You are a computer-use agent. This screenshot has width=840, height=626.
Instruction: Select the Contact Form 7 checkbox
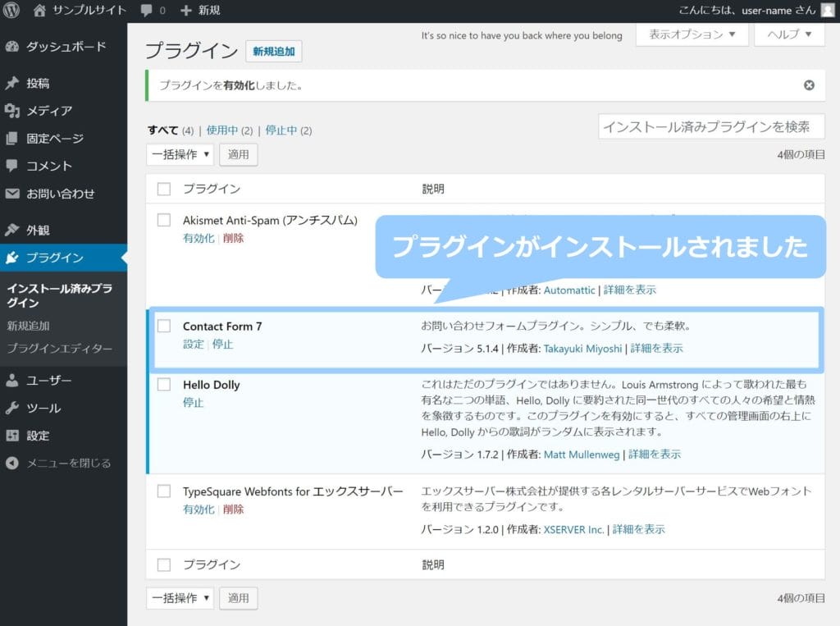(x=164, y=326)
